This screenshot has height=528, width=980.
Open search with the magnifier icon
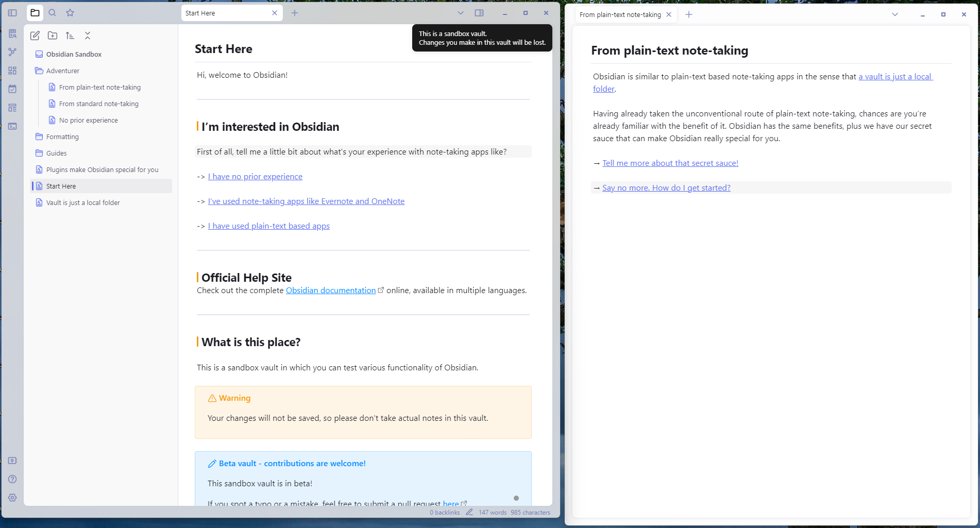coord(52,12)
